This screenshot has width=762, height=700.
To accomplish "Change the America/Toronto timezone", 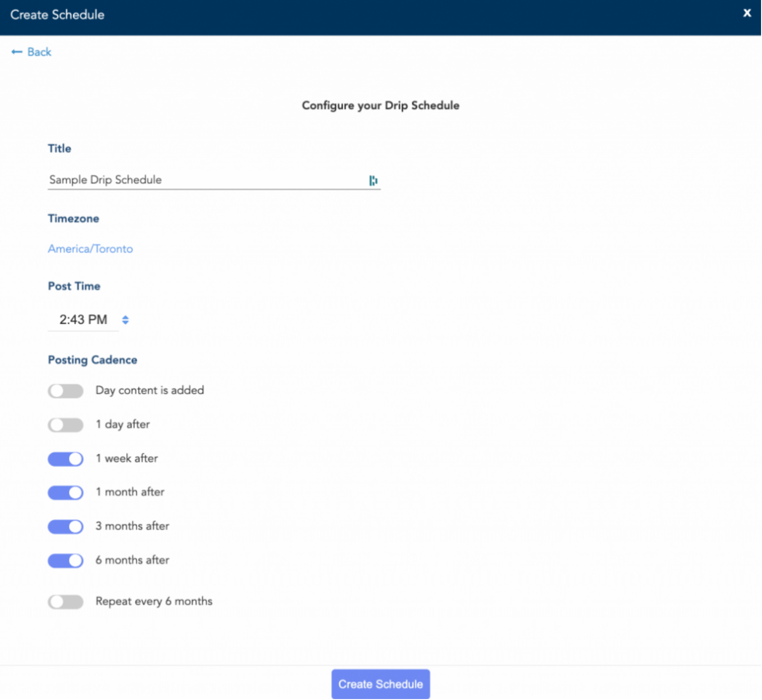I will (x=91, y=249).
